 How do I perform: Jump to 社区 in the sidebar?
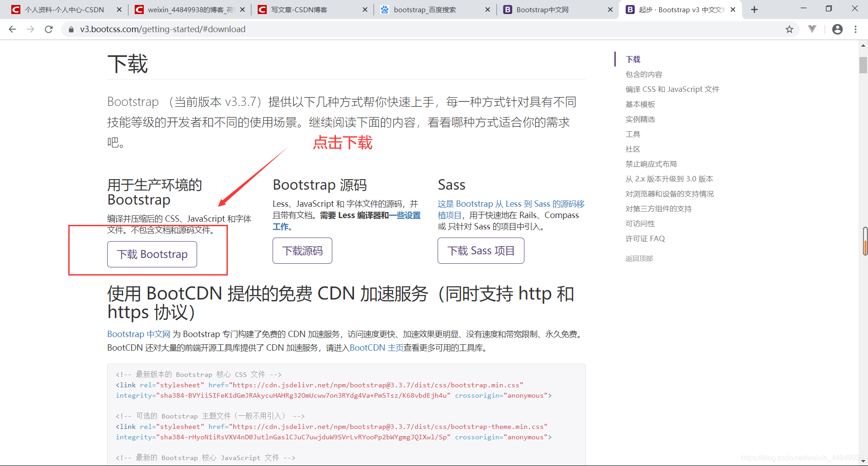tap(633, 149)
